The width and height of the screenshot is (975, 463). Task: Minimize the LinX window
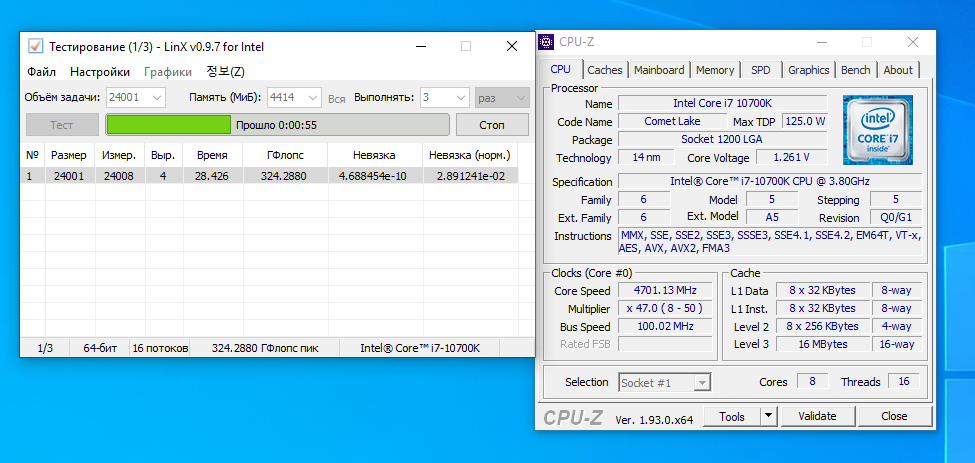(421, 46)
